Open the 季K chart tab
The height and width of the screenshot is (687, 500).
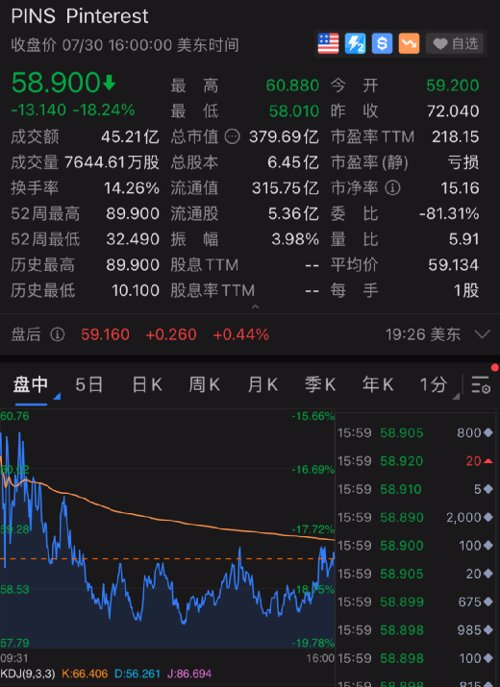tap(320, 385)
